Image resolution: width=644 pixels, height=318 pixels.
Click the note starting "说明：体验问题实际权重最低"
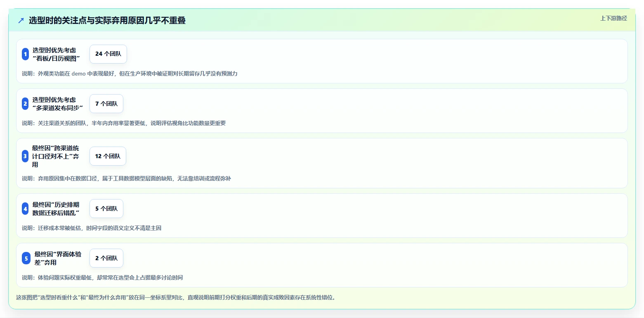click(x=102, y=278)
